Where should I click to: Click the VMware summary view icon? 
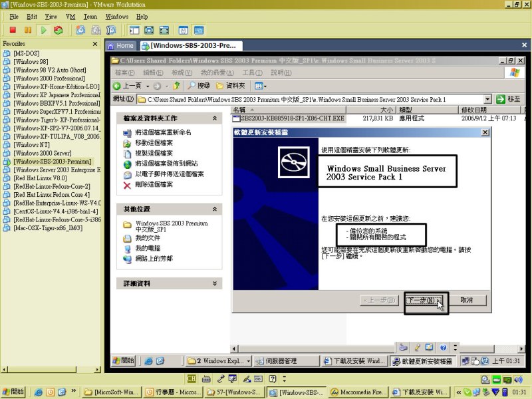pyautogui.click(x=184, y=30)
